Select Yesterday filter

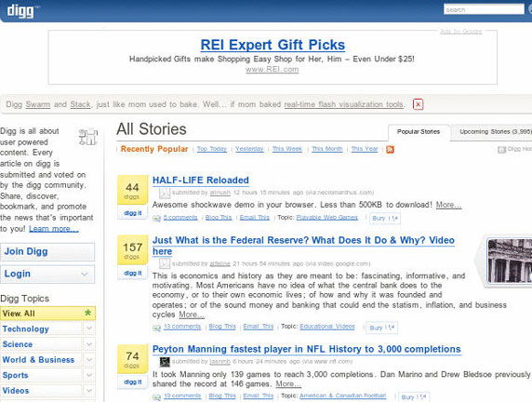click(x=249, y=149)
